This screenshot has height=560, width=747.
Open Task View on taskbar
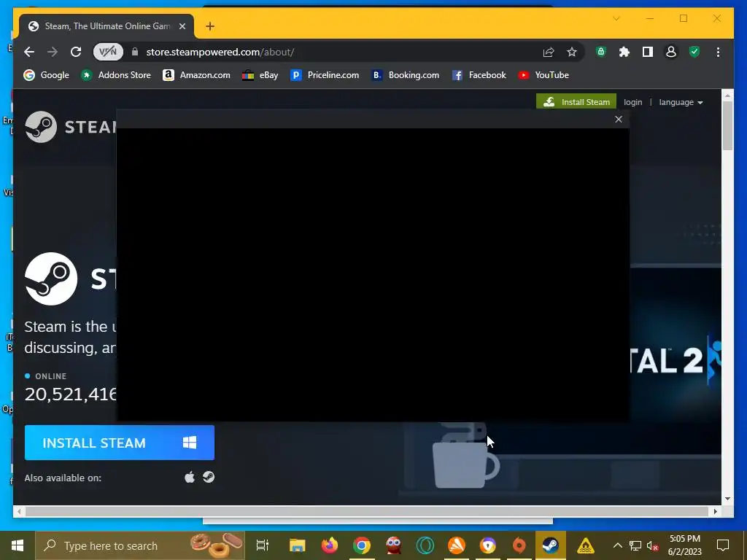pyautogui.click(x=263, y=545)
